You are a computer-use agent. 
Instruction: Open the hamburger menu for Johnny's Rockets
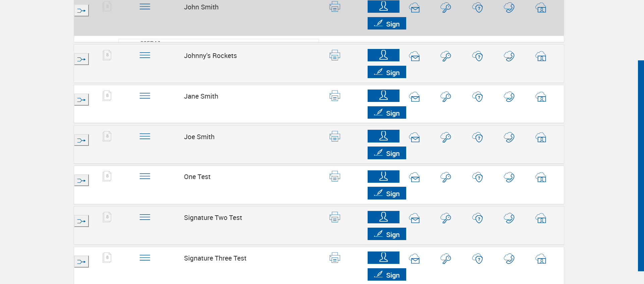pos(145,55)
